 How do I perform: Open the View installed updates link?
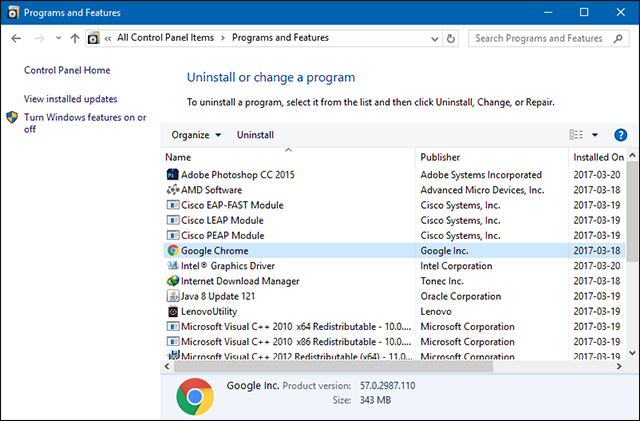71,99
